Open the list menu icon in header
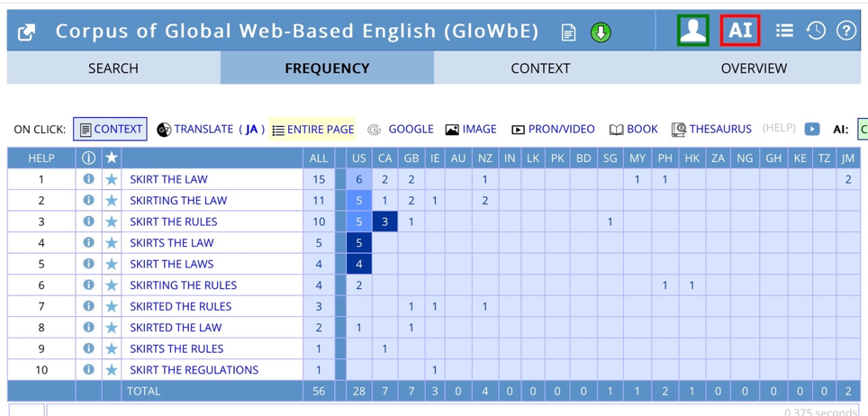 coord(784,31)
